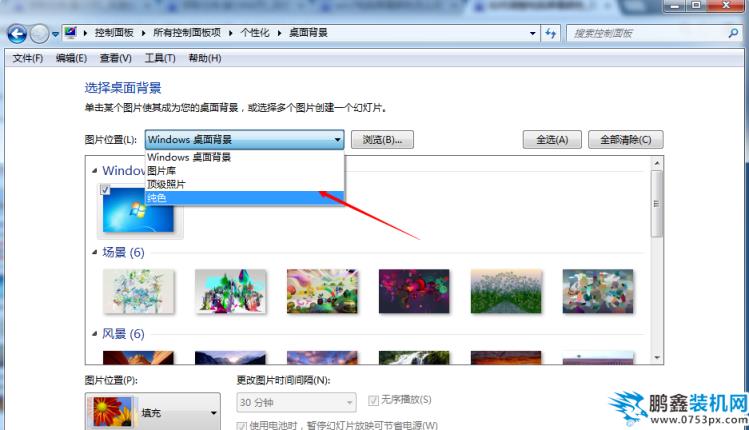Expand the arrow after 个性化 breadcrumb

pos(279,33)
